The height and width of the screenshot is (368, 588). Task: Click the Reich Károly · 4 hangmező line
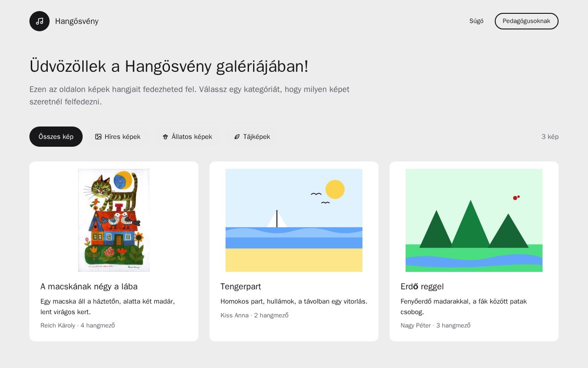click(78, 326)
